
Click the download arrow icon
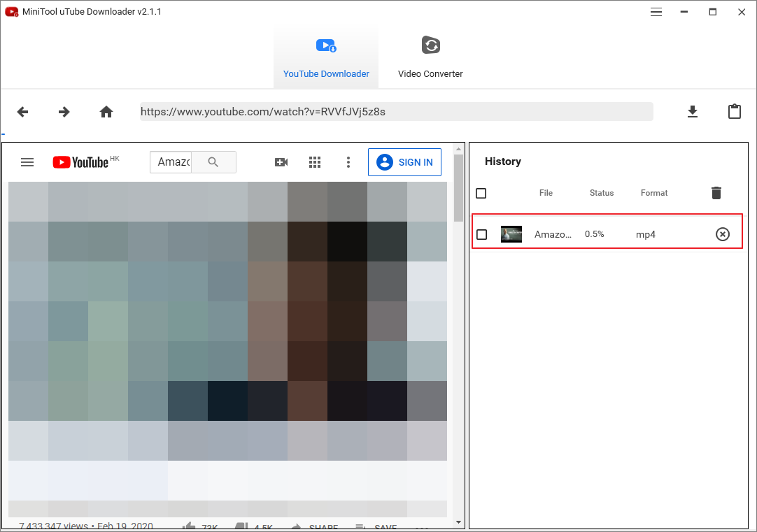pos(693,112)
